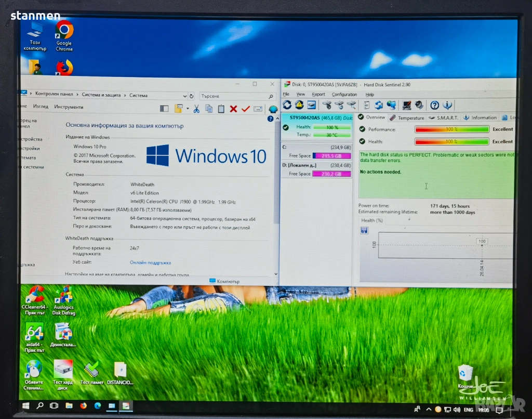Click the blue About info toolbar icon

pos(447,105)
